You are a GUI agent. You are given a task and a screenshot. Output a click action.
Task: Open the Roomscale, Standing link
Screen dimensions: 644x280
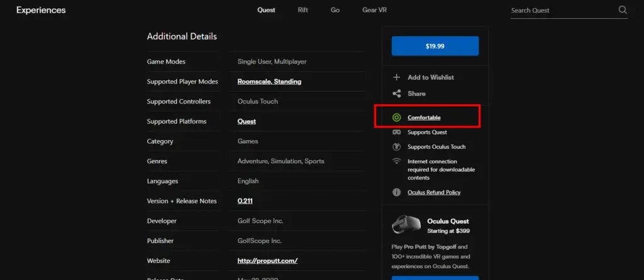pyautogui.click(x=269, y=82)
